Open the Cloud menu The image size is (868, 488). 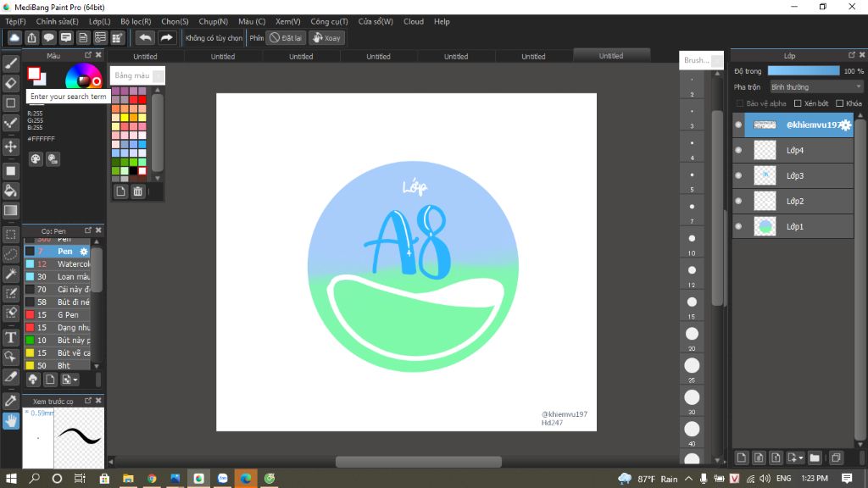tap(414, 21)
